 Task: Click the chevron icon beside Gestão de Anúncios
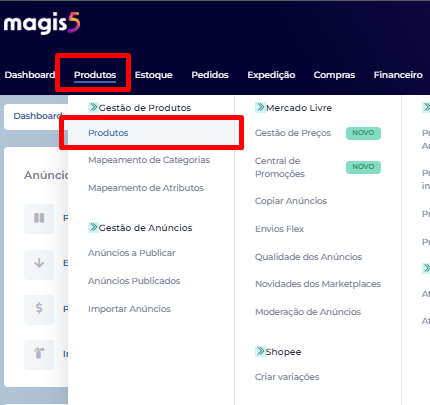(x=93, y=227)
